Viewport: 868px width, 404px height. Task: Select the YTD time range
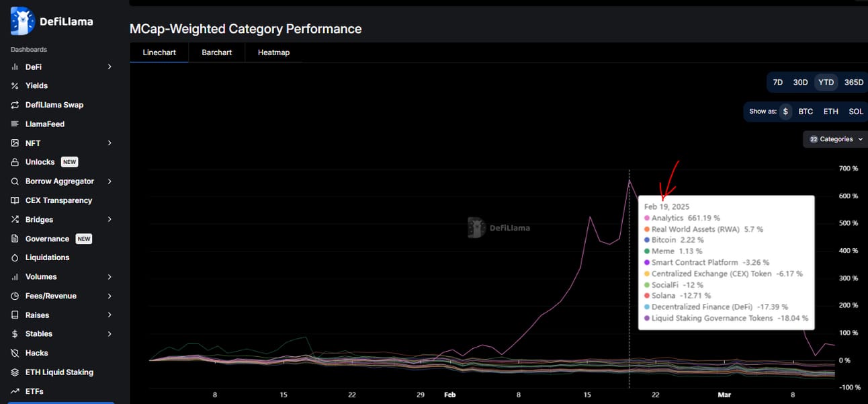(x=826, y=83)
